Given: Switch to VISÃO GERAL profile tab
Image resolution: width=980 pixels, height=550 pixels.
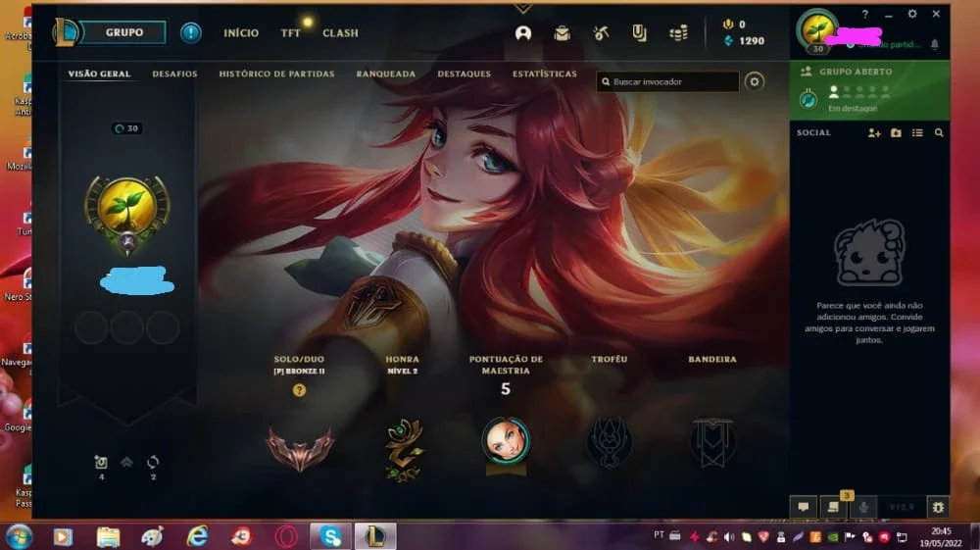Looking at the screenshot, I should (99, 74).
